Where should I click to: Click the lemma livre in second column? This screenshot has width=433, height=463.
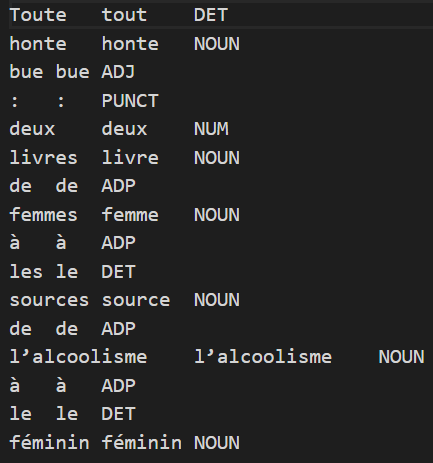(130, 158)
